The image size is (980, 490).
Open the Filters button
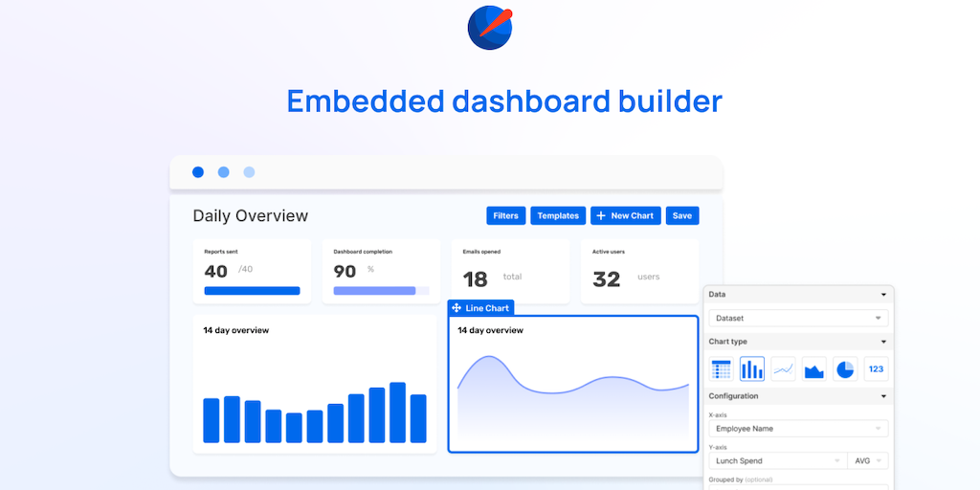(505, 215)
